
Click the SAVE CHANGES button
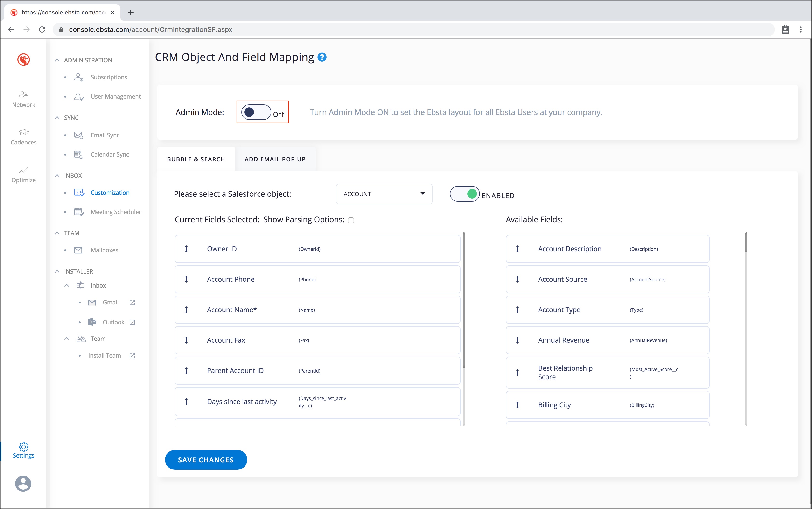click(x=206, y=460)
